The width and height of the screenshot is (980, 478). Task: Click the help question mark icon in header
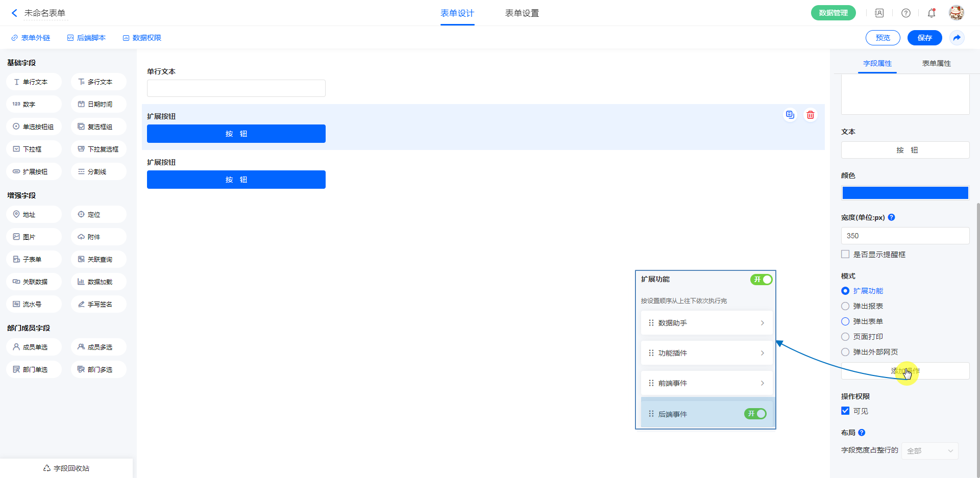click(x=905, y=13)
